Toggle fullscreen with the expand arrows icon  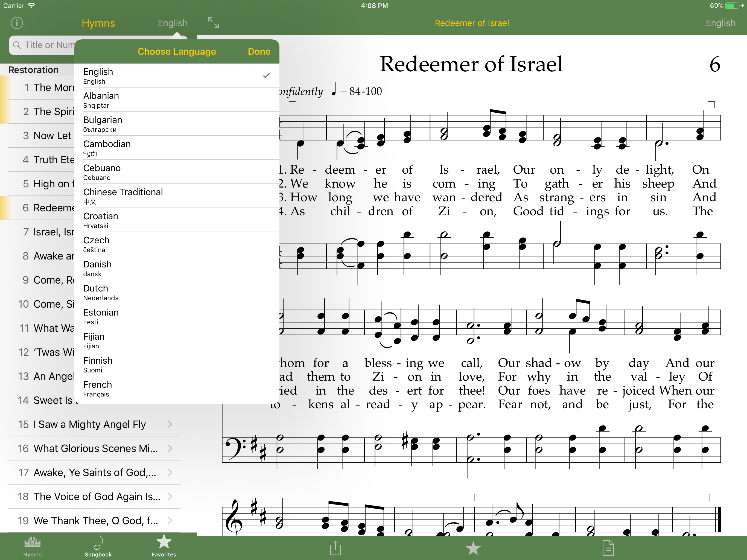click(x=214, y=23)
